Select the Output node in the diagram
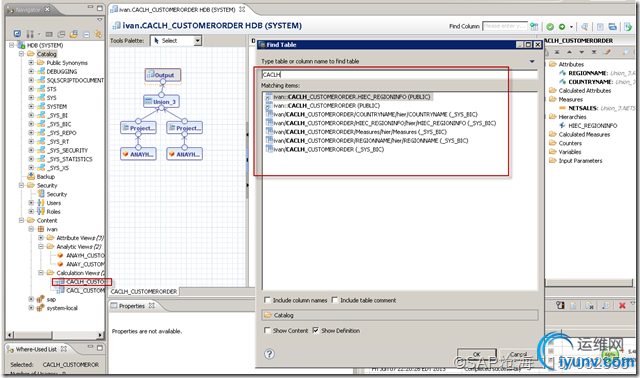The image size is (640, 378). [163, 75]
